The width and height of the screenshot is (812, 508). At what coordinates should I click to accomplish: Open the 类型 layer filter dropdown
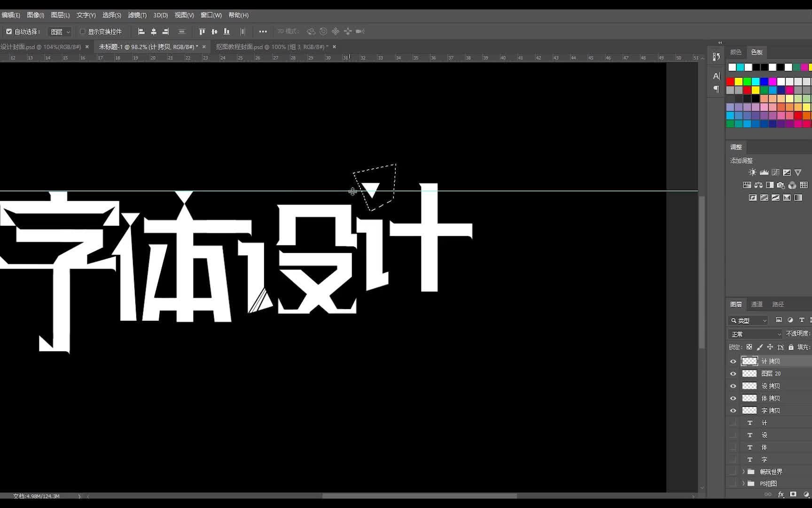[748, 320]
